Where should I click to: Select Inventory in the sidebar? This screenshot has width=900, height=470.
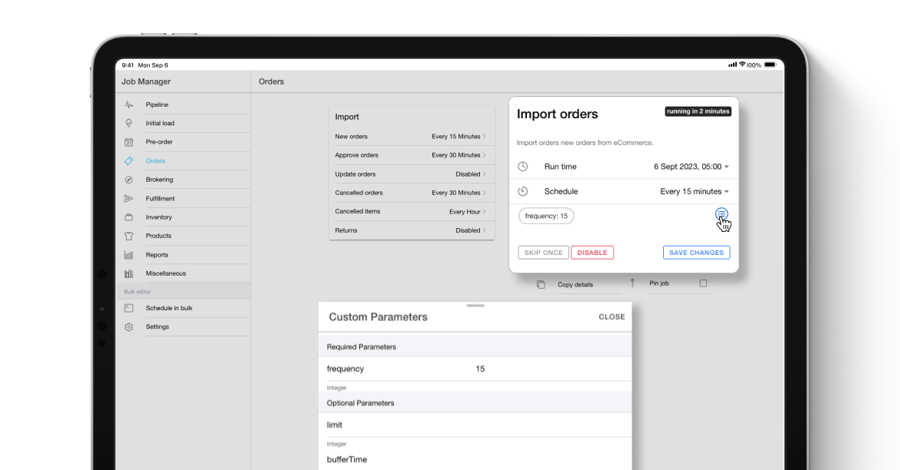coord(158,217)
